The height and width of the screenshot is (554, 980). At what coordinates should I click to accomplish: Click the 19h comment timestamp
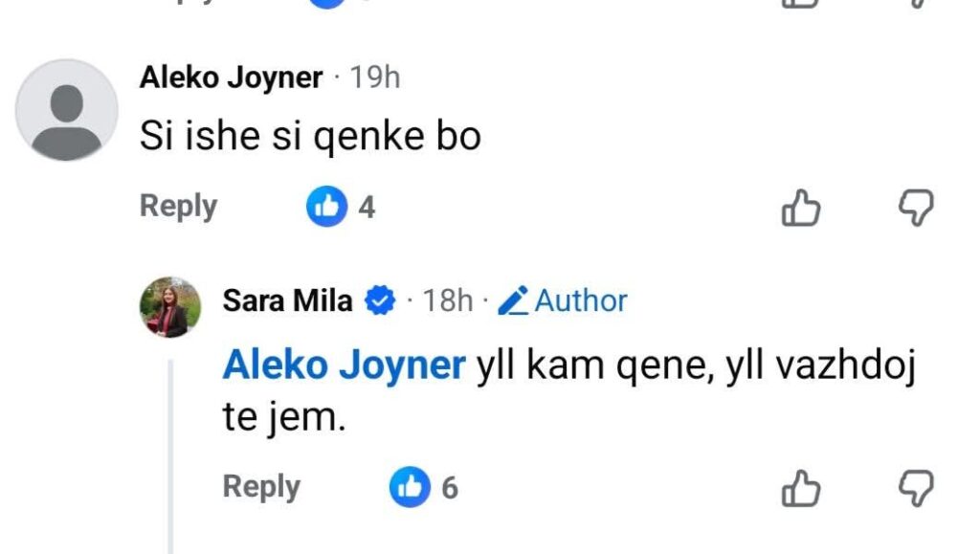(x=375, y=78)
